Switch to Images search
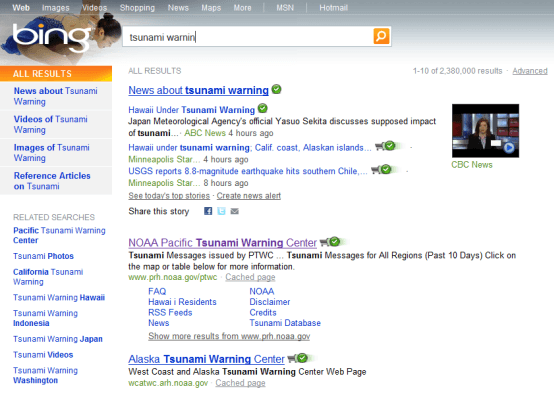The image size is (554, 395). (55, 7)
